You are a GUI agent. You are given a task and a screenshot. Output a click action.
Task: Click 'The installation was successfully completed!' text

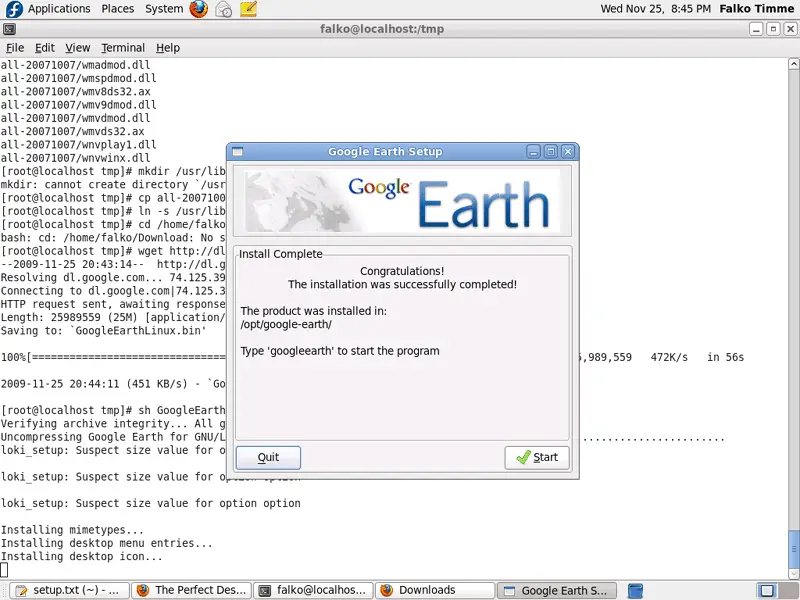[x=402, y=284]
